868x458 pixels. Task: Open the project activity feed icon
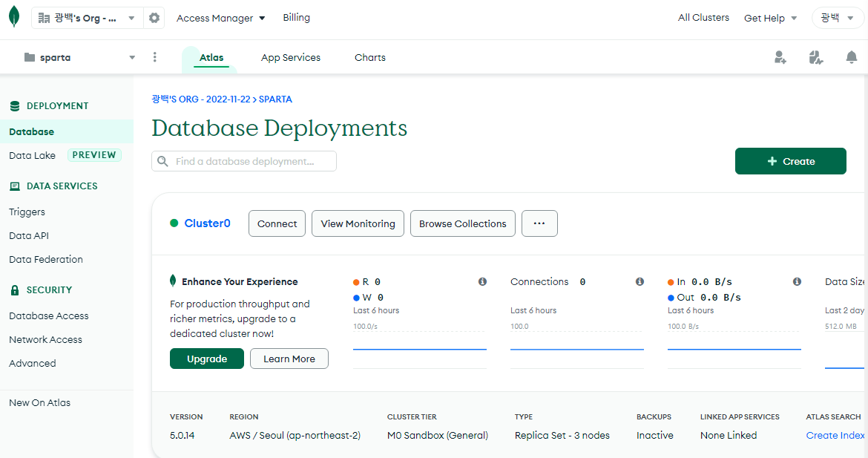[815, 57]
